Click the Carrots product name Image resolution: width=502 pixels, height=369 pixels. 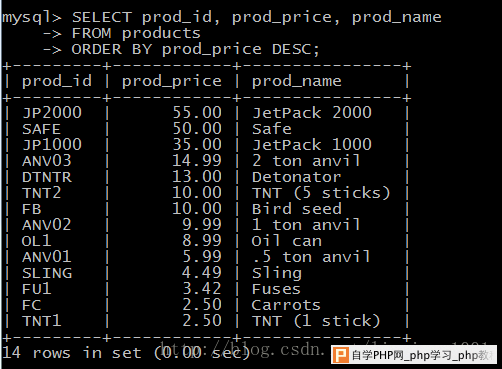click(x=286, y=305)
